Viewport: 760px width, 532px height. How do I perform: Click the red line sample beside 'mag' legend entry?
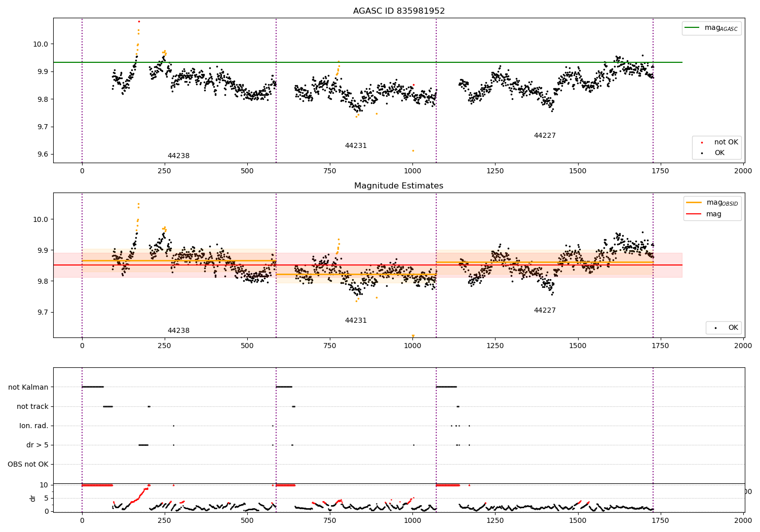(694, 214)
